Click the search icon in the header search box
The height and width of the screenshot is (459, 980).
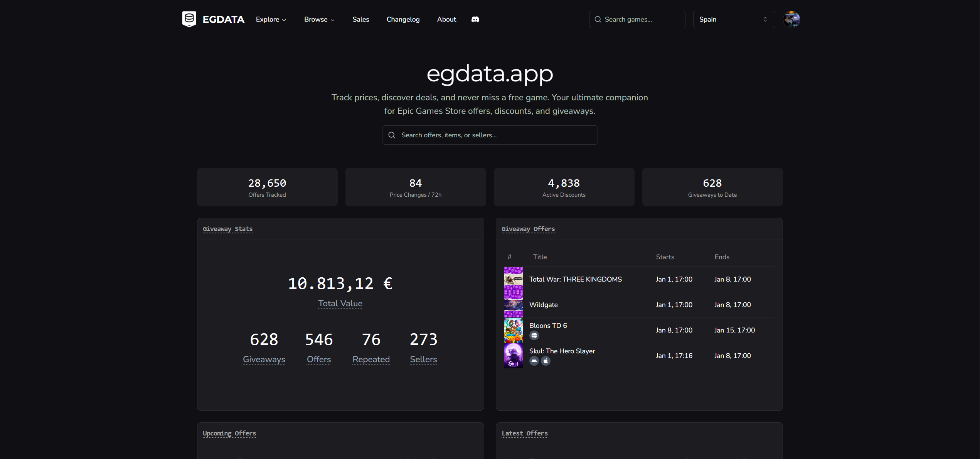(598, 19)
